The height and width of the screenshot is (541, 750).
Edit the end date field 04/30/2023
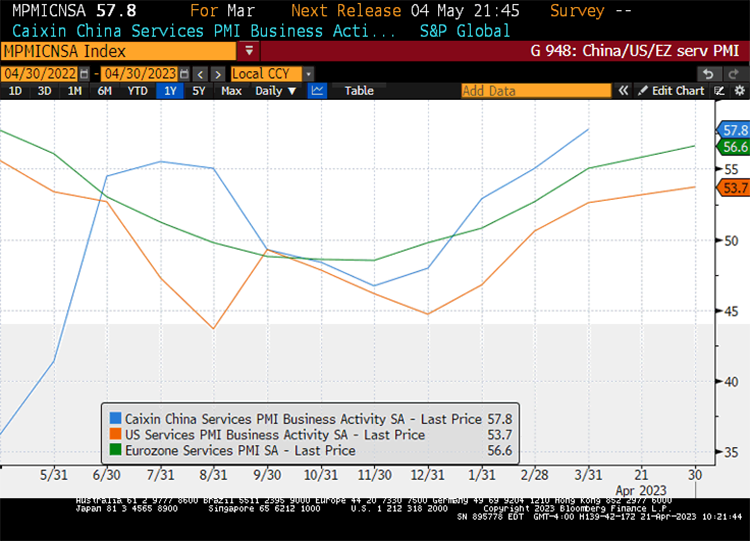tap(140, 74)
